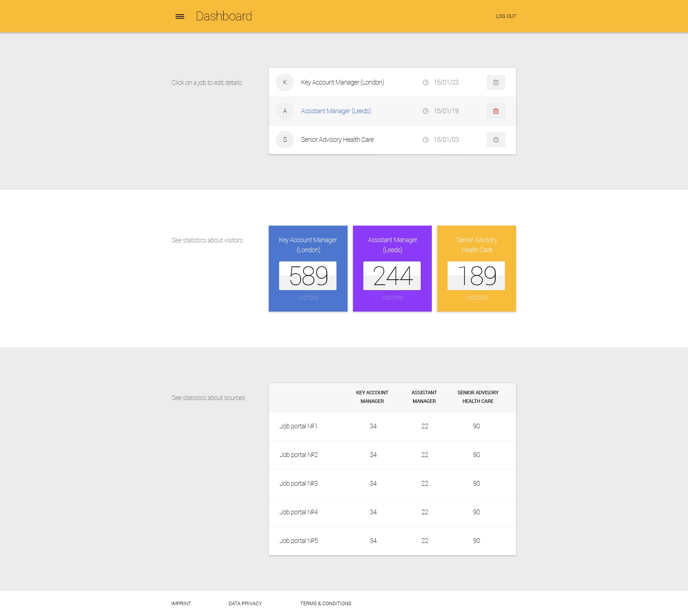Select the Job portal №5 row label
The image size is (688, 616).
pyautogui.click(x=298, y=541)
